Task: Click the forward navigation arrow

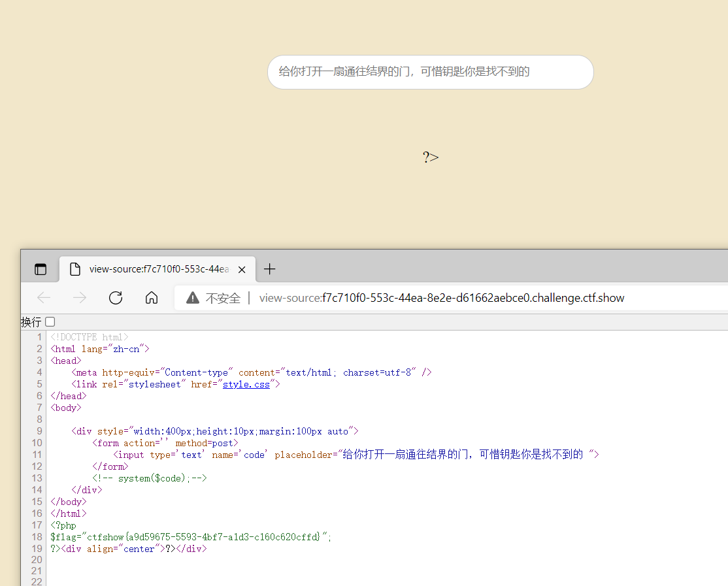Action: (x=79, y=297)
